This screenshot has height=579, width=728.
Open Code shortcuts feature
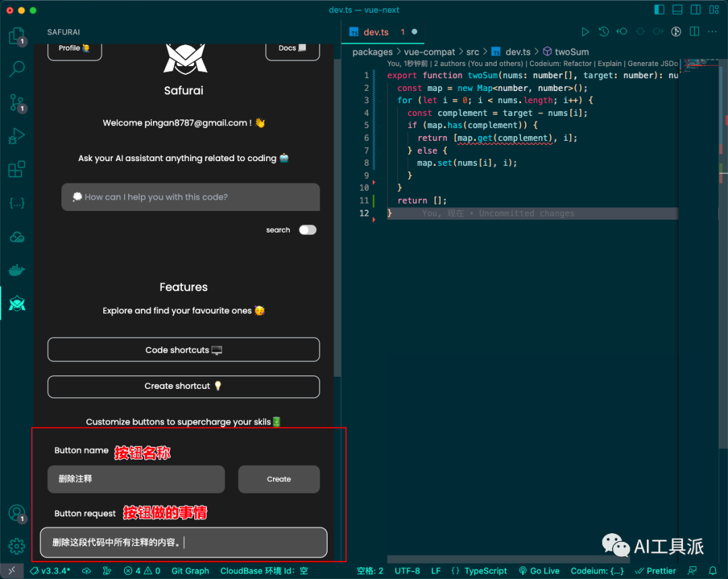click(183, 350)
